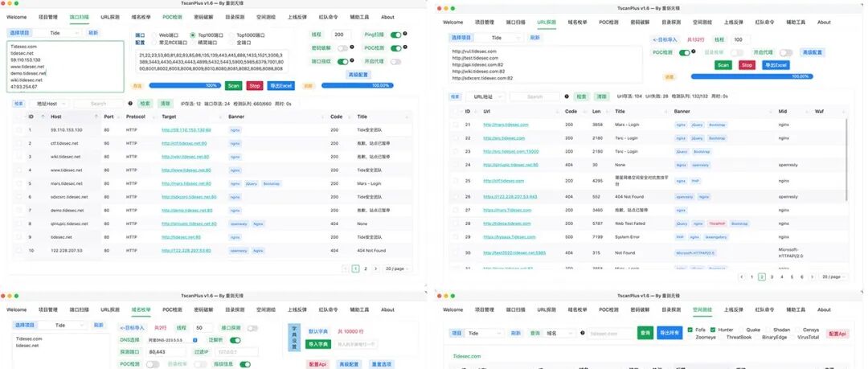Screen dimensions: 868x369
Task: Select the 全端口 radio option
Action: (x=232, y=43)
